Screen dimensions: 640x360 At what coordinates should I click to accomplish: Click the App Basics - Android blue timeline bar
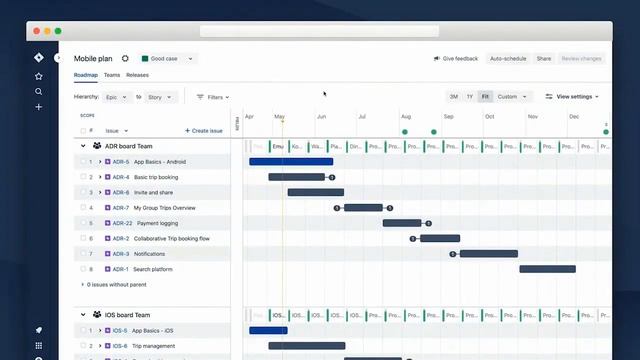(291, 162)
